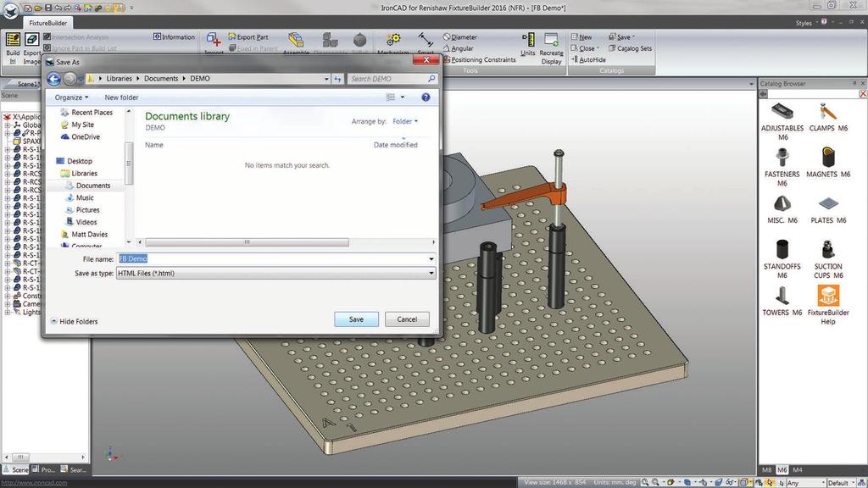Viewport: 868px width, 488px height.
Task: Expand Lights node in scene tree
Action: pos(8,312)
